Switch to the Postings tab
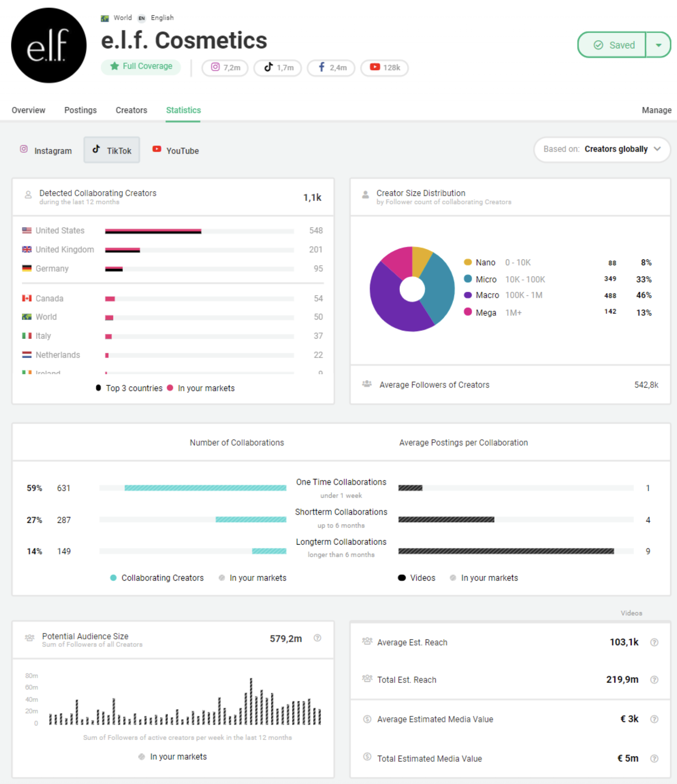 tap(80, 110)
